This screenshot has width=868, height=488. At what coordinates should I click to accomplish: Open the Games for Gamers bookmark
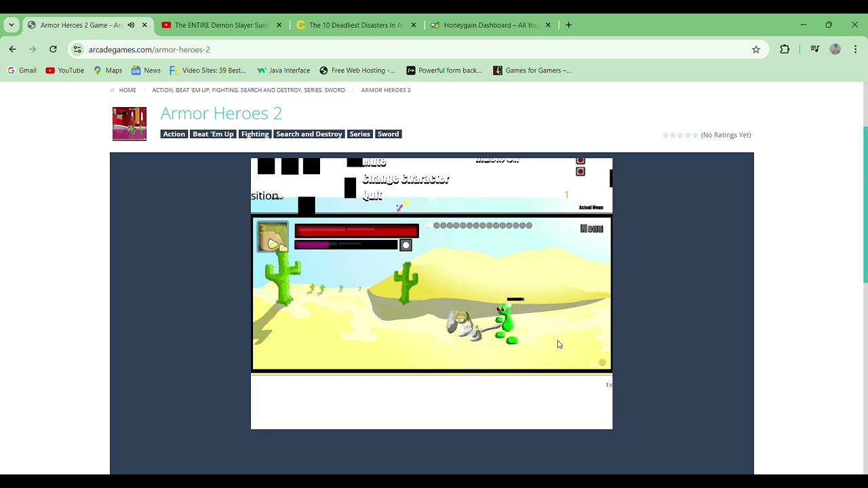click(532, 70)
